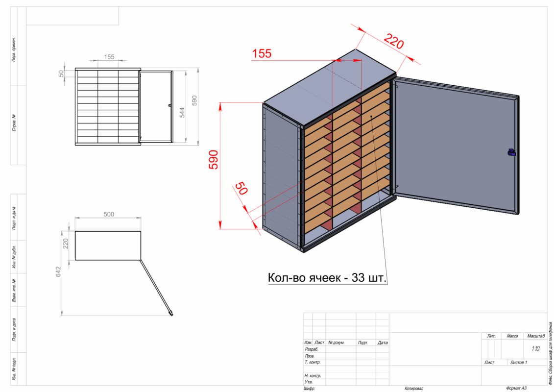Click the 500 width dimension in top view
This screenshot has width=554, height=392.
109,214
